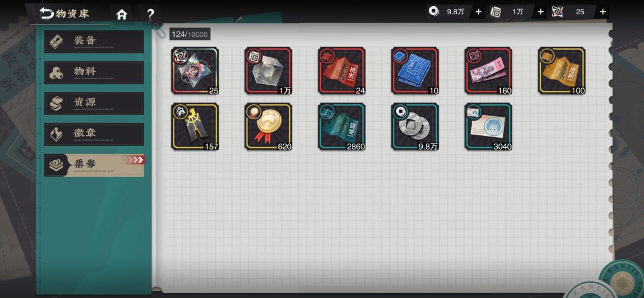Switch to the 徽章 category

click(x=94, y=134)
